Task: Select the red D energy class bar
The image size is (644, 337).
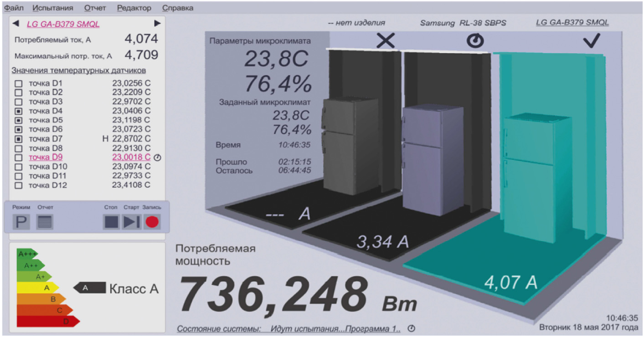Action: tap(48, 322)
